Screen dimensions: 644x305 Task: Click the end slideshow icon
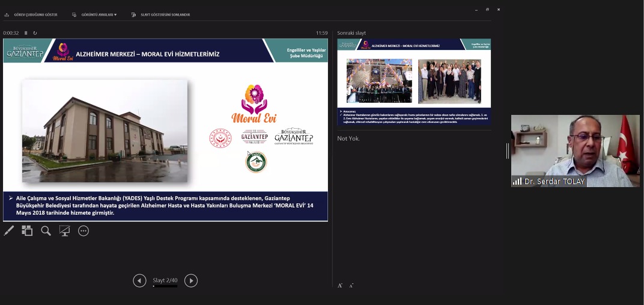tap(133, 15)
